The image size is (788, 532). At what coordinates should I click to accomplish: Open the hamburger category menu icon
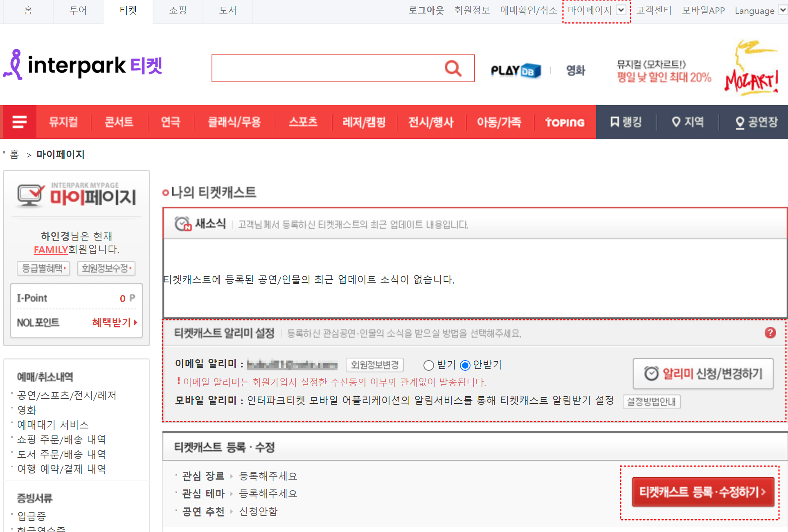[19, 122]
